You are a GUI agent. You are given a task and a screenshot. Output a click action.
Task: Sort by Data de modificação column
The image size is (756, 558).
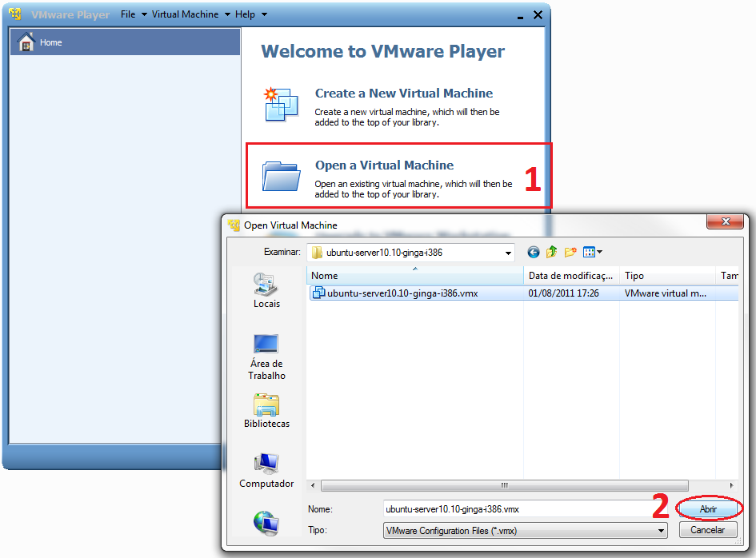[571, 276]
